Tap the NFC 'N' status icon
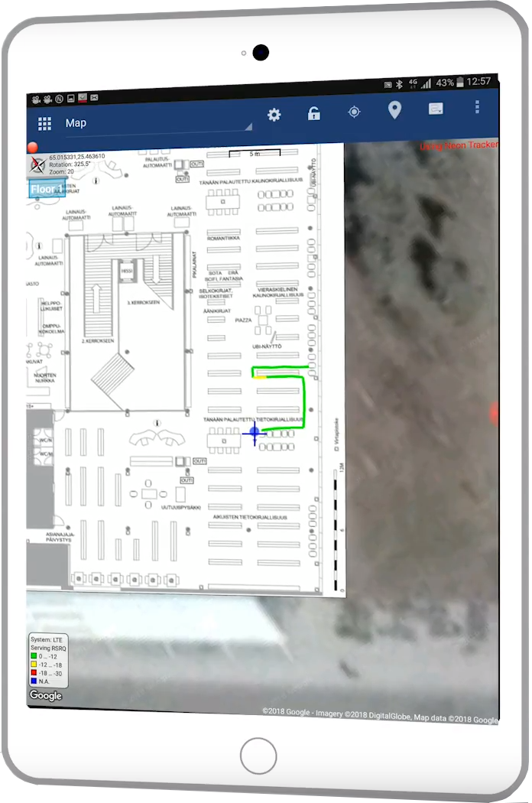This screenshot has width=532, height=803. click(x=60, y=99)
